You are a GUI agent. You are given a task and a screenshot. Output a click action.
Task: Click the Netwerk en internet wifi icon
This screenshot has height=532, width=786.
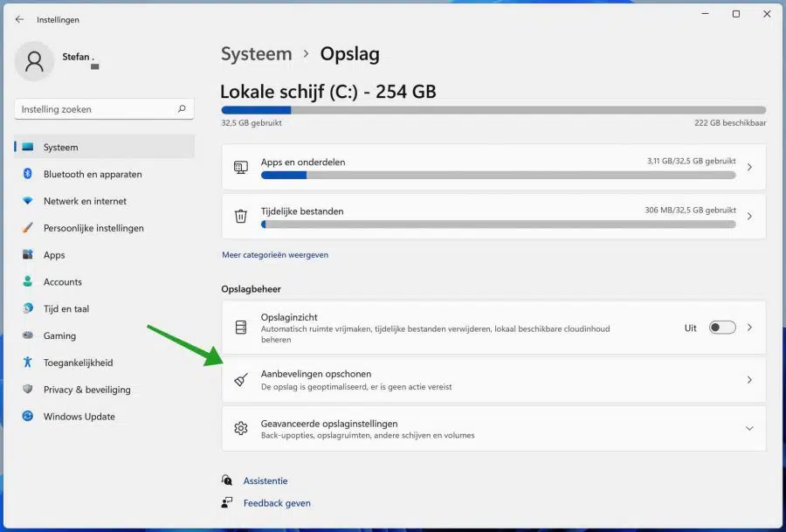click(28, 201)
